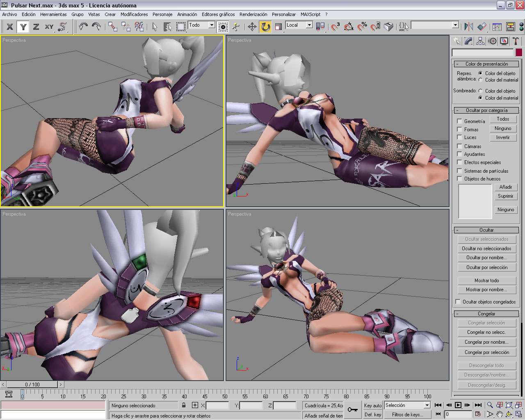This screenshot has height=420, width=525.
Task: Tick the Formas checkbox
Action: pos(459,129)
